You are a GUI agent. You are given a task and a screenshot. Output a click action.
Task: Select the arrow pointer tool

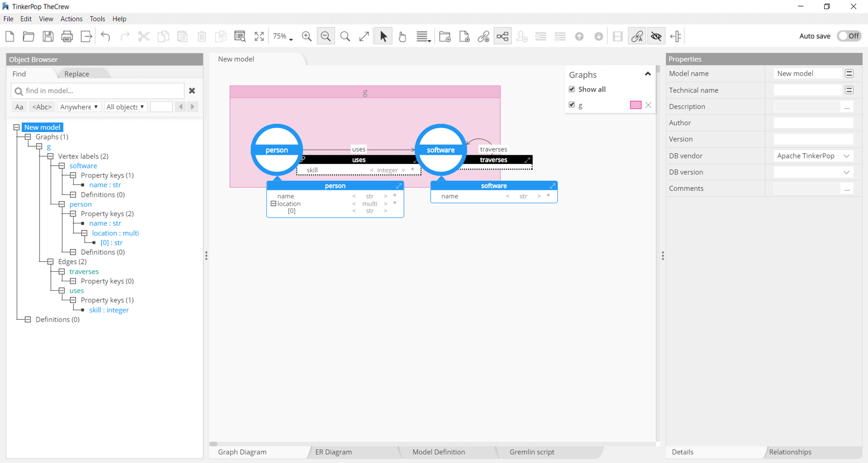(383, 36)
